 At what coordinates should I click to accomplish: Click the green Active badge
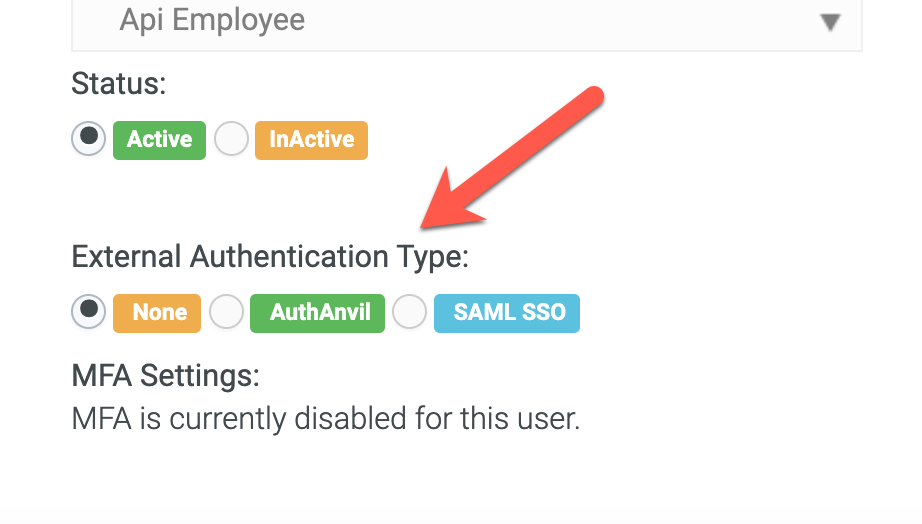[159, 140]
